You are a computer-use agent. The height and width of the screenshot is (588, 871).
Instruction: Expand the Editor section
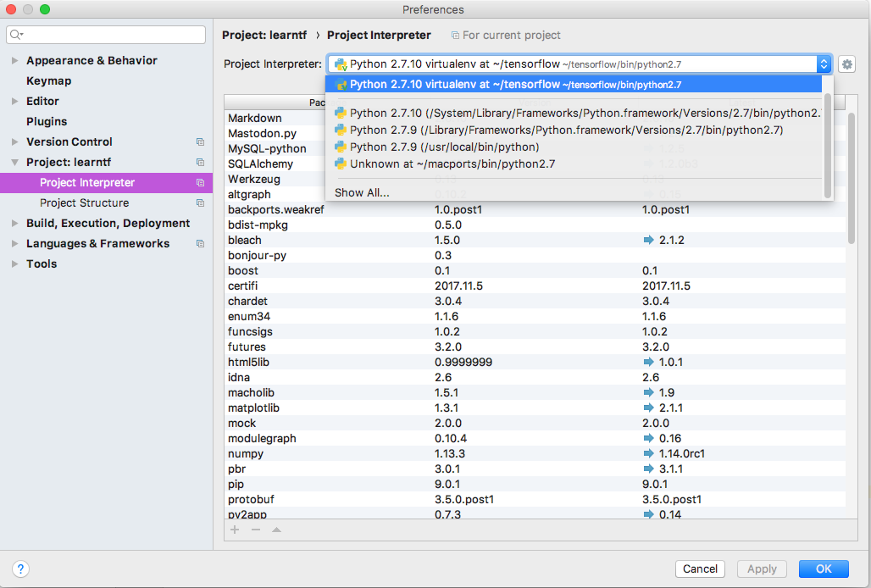point(15,101)
